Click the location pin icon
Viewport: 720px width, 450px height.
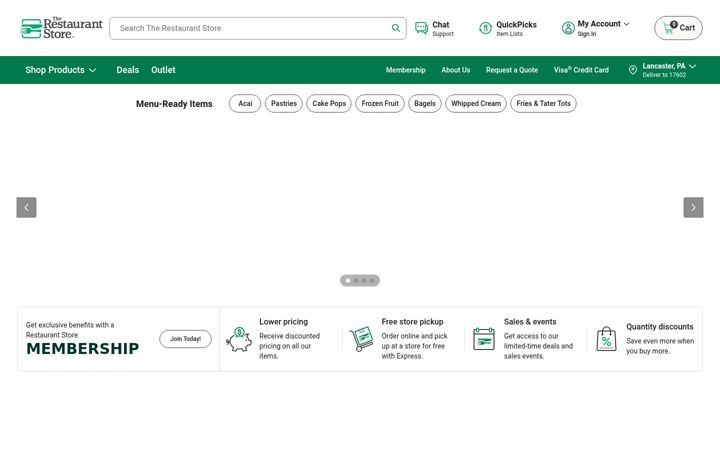click(x=633, y=70)
